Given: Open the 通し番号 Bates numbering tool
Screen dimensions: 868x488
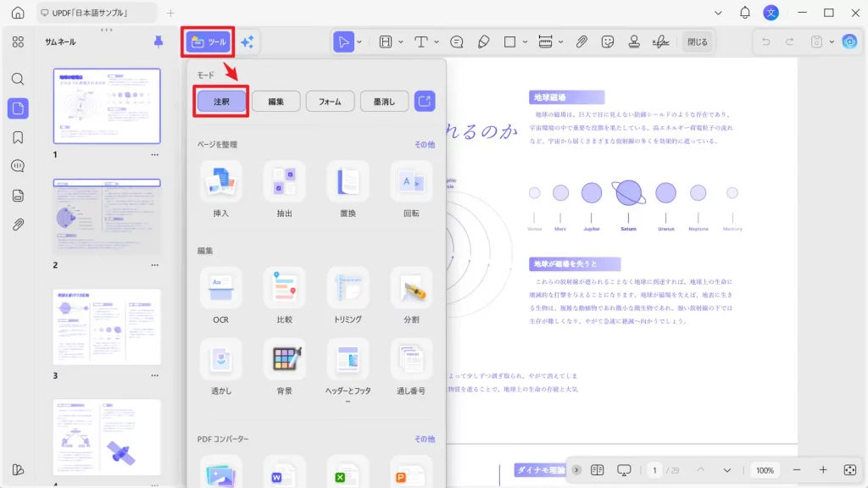Looking at the screenshot, I should pyautogui.click(x=411, y=368).
